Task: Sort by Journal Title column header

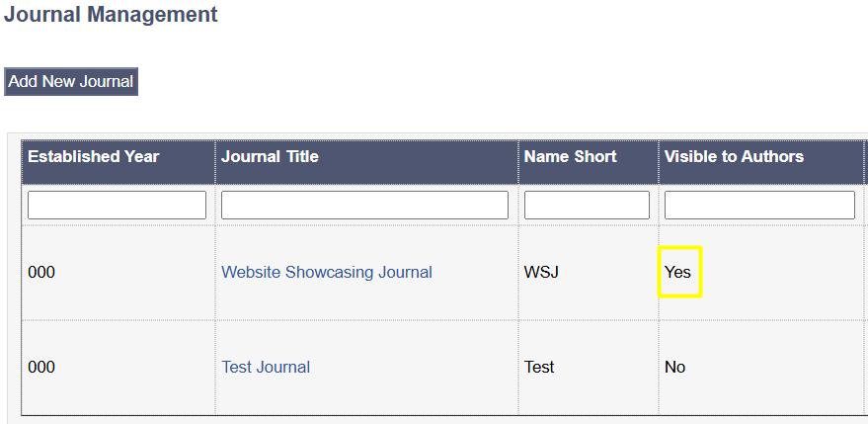Action: click(x=270, y=156)
